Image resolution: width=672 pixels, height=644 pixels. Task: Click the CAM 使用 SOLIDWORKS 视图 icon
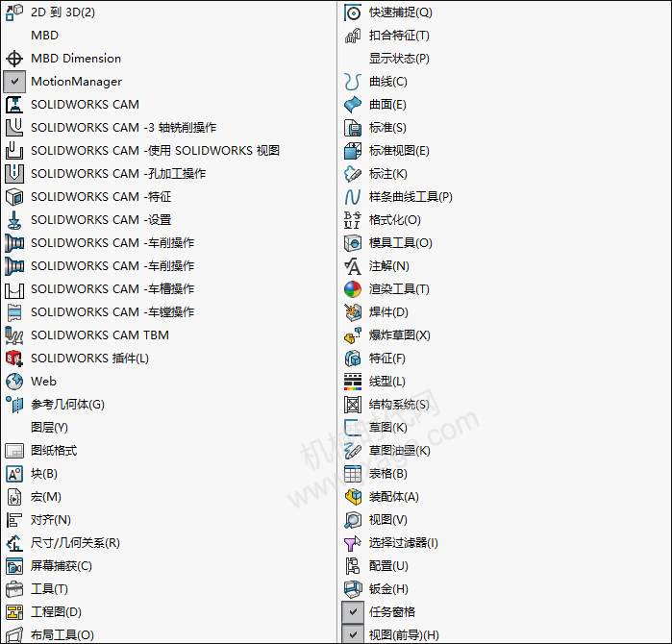[x=14, y=151]
